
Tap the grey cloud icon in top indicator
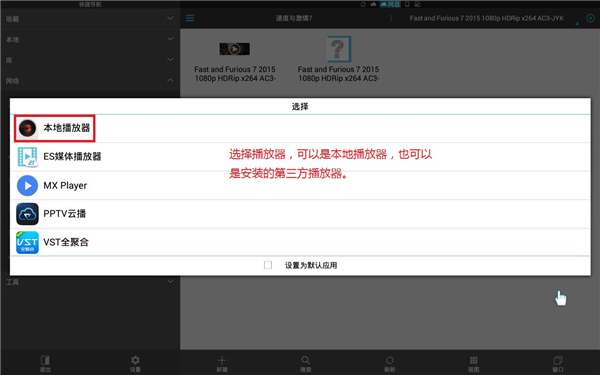pyautogui.click(x=373, y=4)
